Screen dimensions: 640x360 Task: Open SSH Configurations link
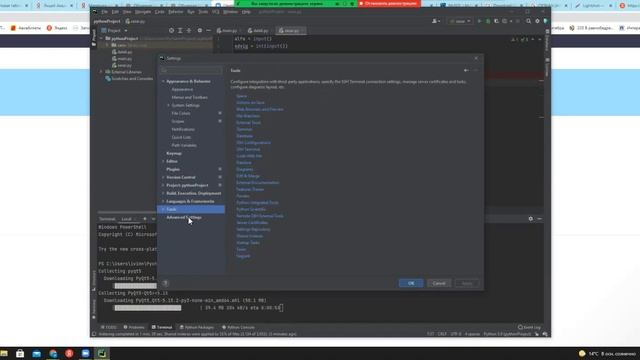pos(253,142)
